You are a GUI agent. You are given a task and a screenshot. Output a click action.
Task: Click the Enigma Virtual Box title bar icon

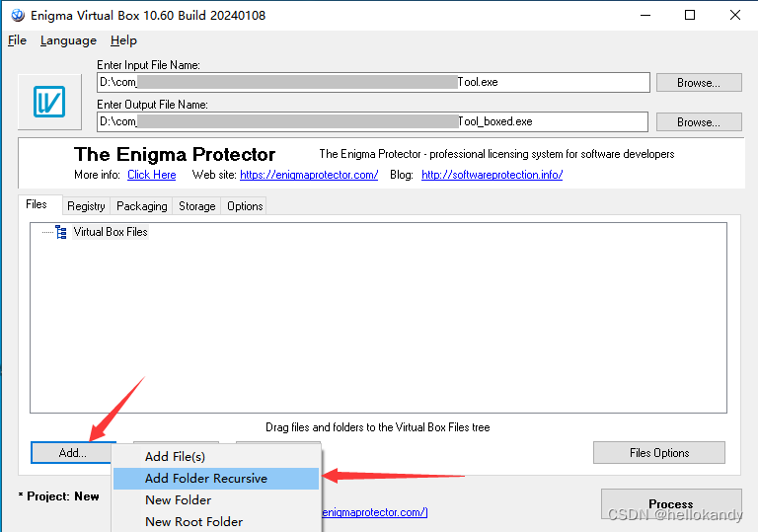[18, 15]
